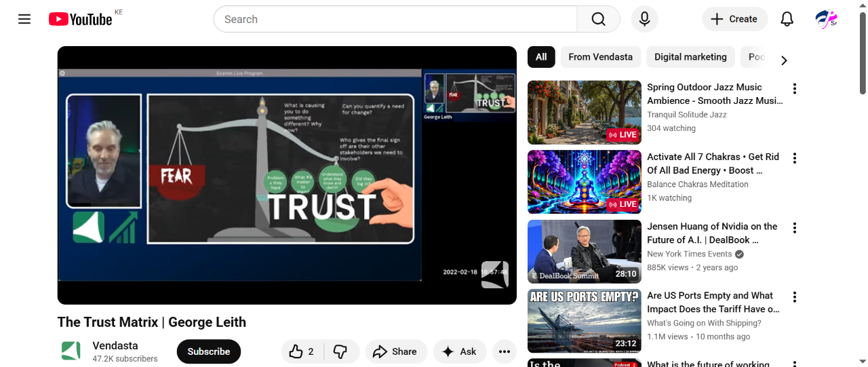Dislike the video with thumbs down
The width and height of the screenshot is (868, 367).
tap(341, 351)
